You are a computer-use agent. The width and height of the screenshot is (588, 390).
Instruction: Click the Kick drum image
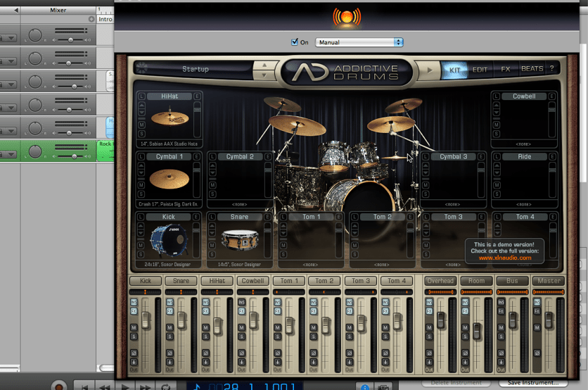[169, 241]
